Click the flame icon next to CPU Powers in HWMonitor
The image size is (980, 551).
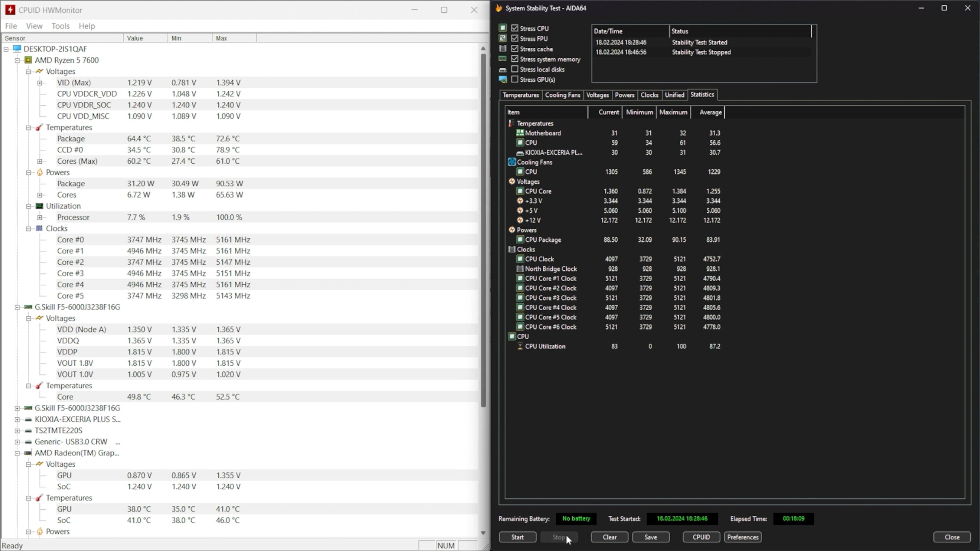[x=39, y=172]
